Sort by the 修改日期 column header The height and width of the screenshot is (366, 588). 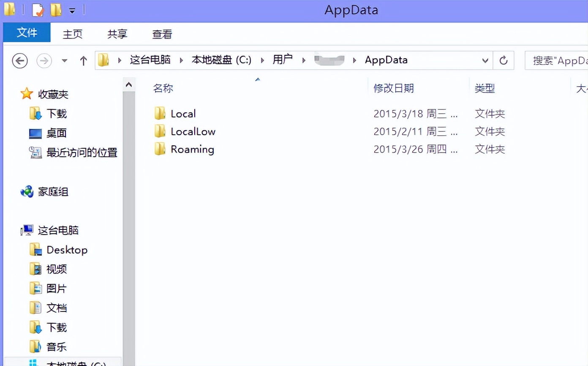pyautogui.click(x=394, y=88)
